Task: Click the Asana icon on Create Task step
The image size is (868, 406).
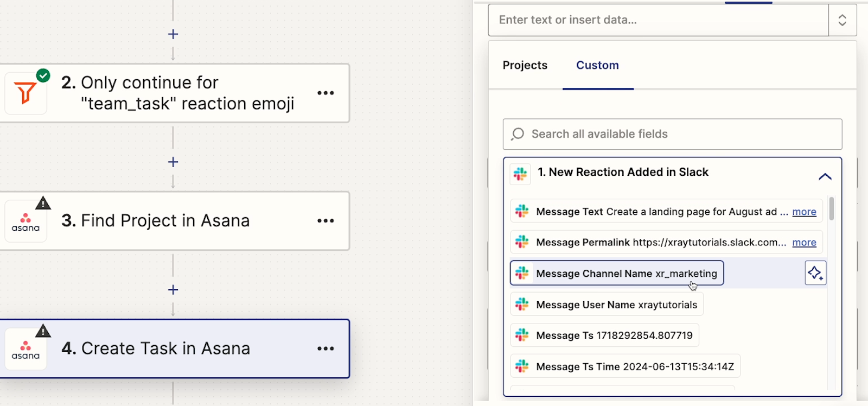Action: click(x=25, y=349)
